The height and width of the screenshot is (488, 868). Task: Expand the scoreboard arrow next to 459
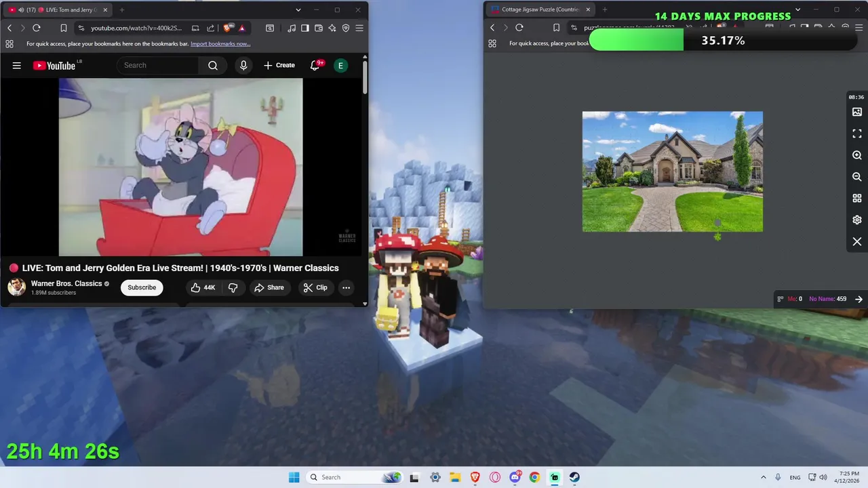tap(859, 299)
